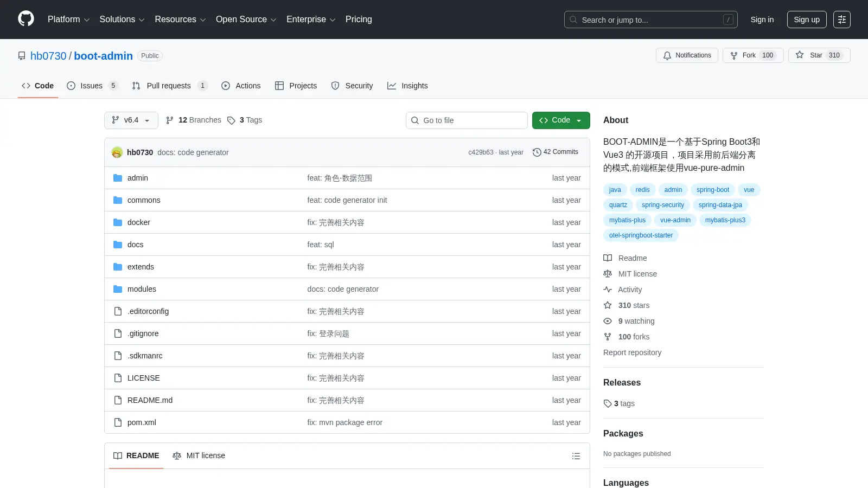The height and width of the screenshot is (488, 868).
Task: Click the .gitignore file icon
Action: pos(118,333)
